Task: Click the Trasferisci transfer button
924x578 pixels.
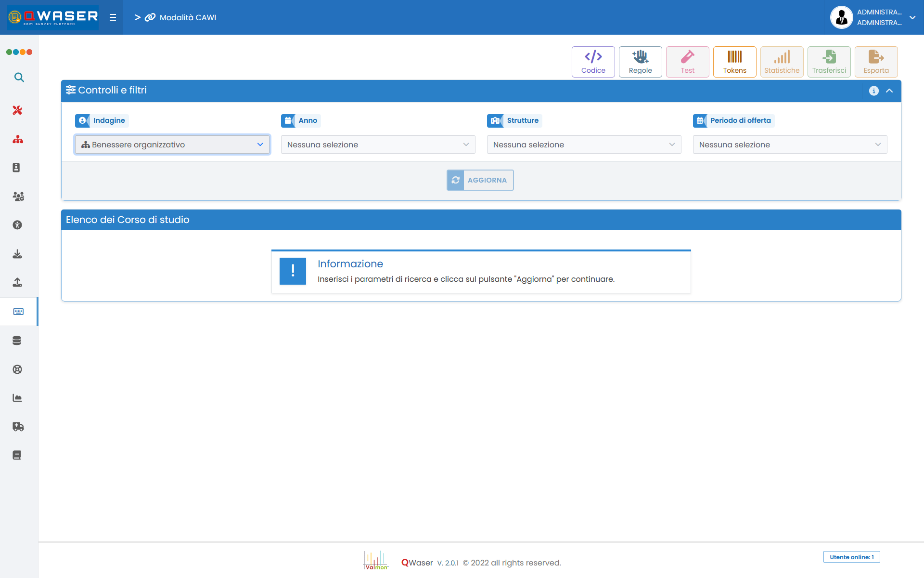Action: (829, 62)
